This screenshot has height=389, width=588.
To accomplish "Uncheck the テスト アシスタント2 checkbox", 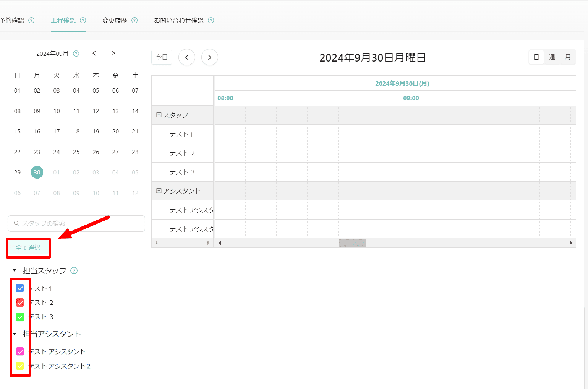I will [x=20, y=366].
